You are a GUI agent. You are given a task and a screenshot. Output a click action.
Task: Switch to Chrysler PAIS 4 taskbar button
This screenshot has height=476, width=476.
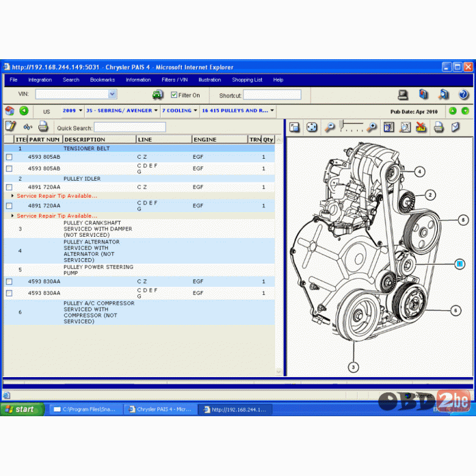tap(160, 409)
